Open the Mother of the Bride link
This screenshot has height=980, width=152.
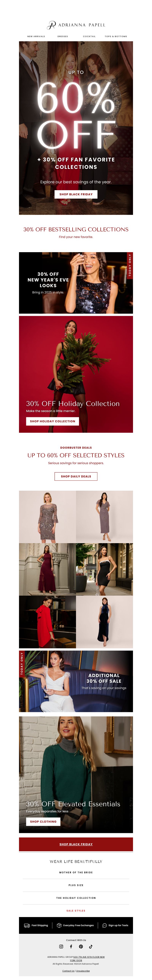pos(76,872)
